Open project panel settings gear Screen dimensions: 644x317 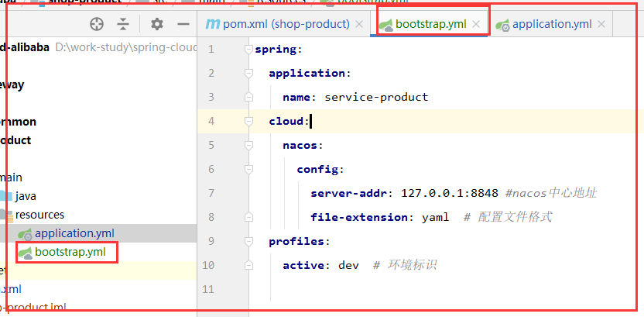157,24
